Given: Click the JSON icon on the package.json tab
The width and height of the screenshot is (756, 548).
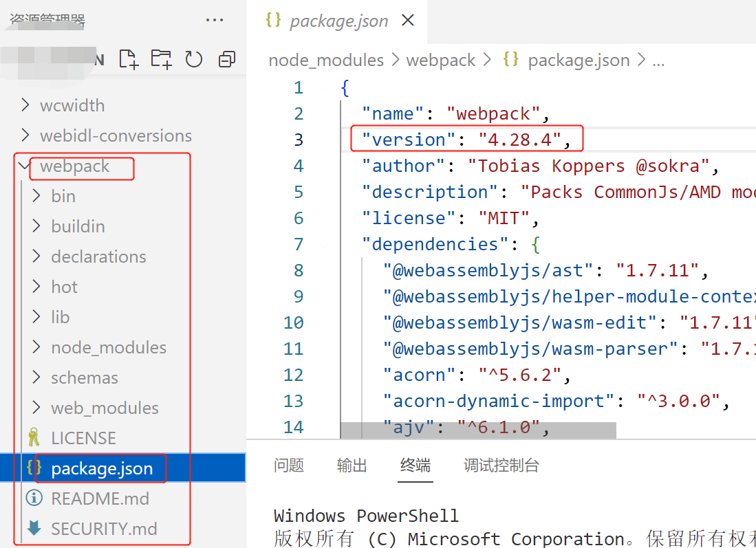Looking at the screenshot, I should coord(273,20).
